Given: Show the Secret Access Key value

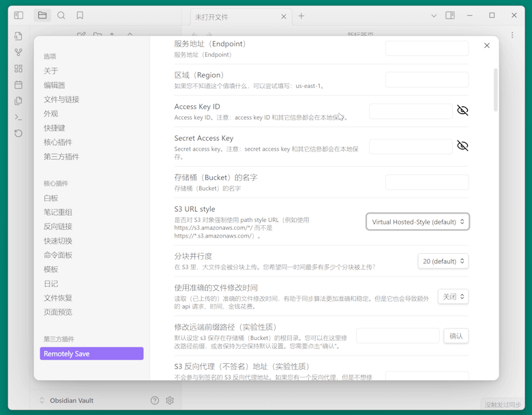Looking at the screenshot, I should point(462,146).
